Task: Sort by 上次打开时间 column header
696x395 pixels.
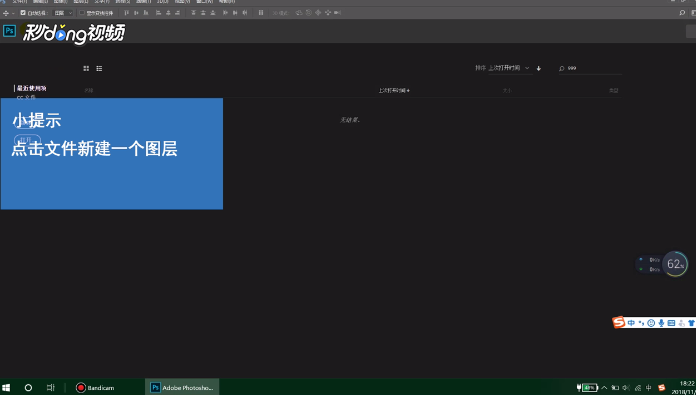Action: click(x=394, y=91)
